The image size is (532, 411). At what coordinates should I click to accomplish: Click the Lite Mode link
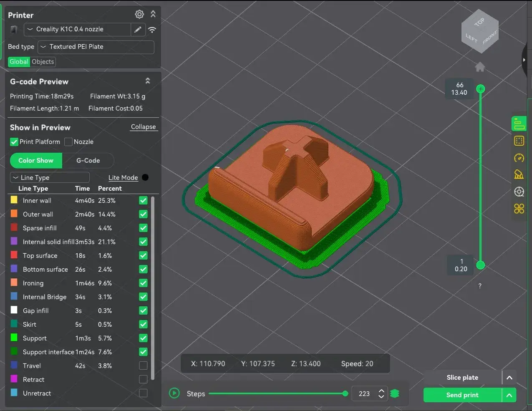pyautogui.click(x=123, y=178)
